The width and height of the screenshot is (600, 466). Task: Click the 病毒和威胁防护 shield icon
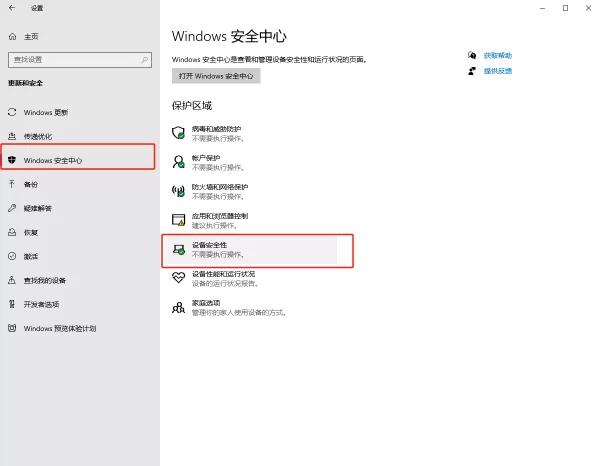178,133
